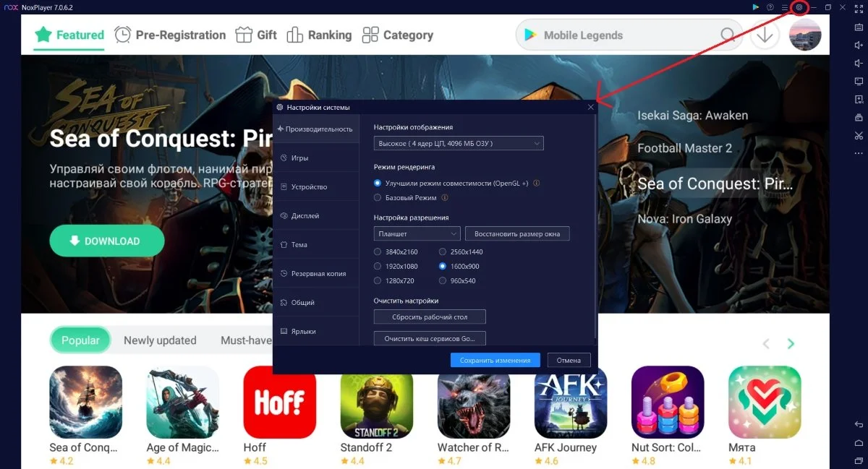Choose 3840x2160 resolution

pyautogui.click(x=378, y=251)
